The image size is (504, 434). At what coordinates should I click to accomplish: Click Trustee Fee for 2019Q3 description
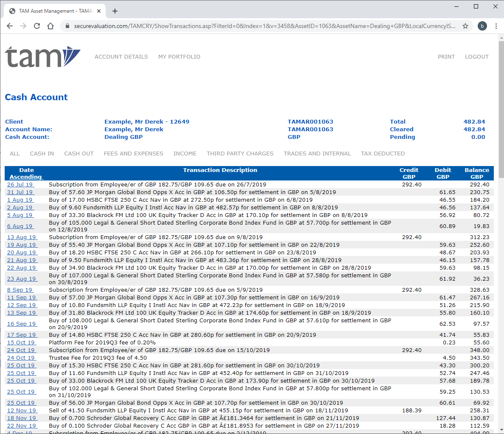[98, 358]
